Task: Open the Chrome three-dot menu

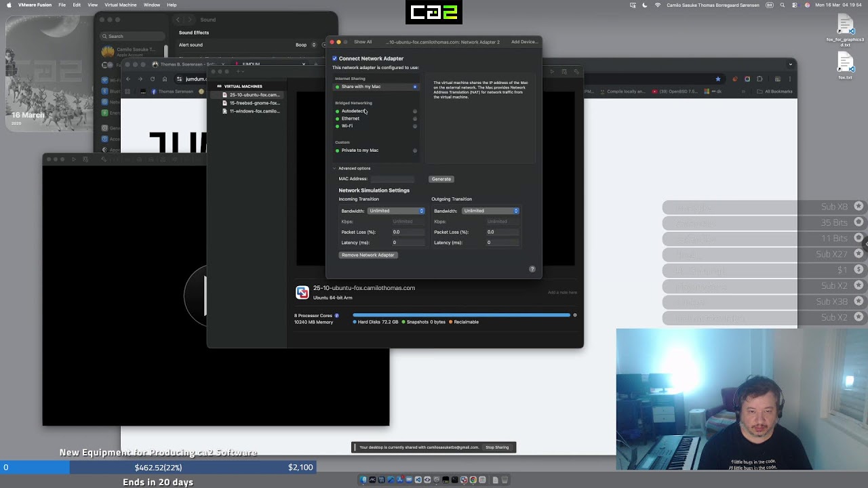Action: (x=789, y=79)
